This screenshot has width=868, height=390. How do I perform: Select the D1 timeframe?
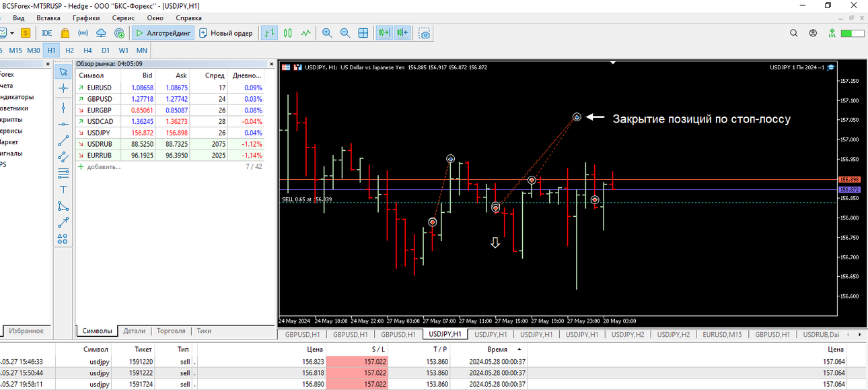coord(106,50)
